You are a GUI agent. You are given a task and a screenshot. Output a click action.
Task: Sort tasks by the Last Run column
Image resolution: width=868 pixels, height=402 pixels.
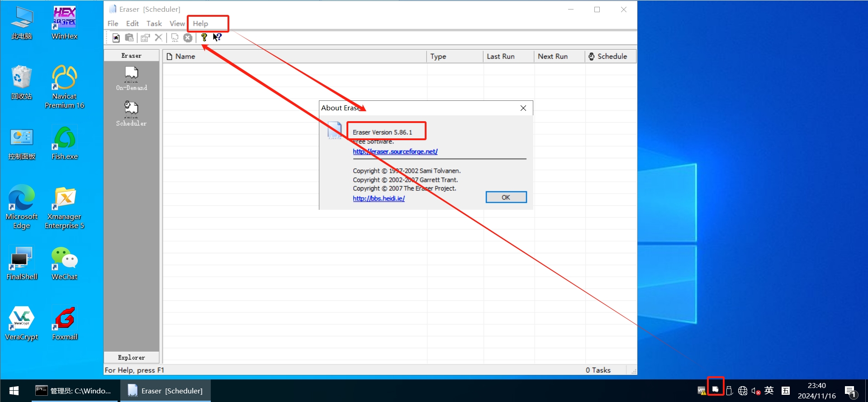(509, 57)
